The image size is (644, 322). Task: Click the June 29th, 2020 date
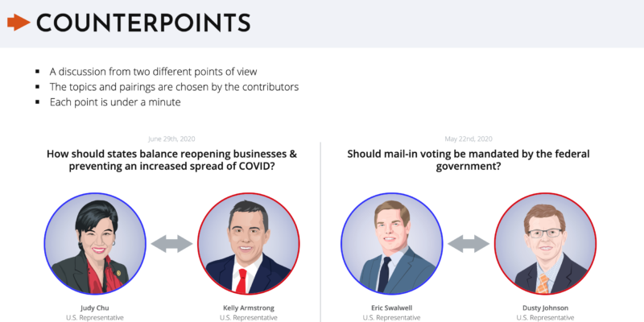[x=172, y=138]
